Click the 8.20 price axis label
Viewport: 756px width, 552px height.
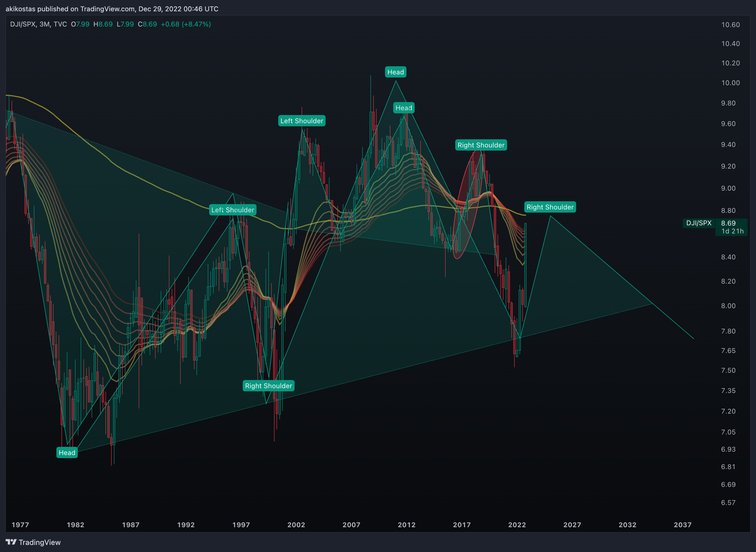[x=728, y=281]
